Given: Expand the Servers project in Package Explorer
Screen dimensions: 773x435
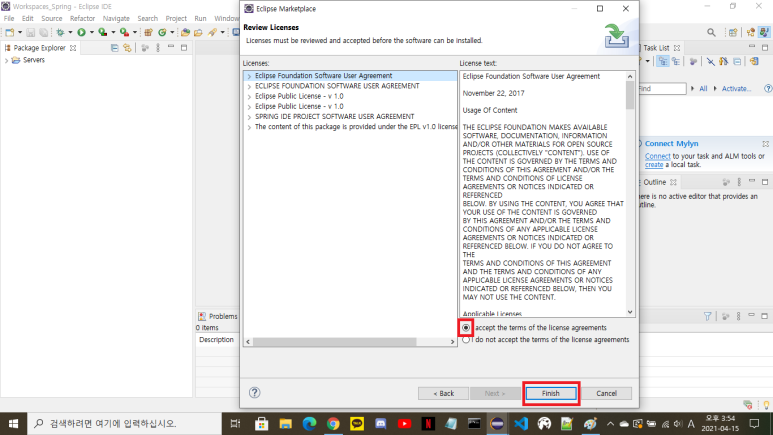Looking at the screenshot, I should 6,60.
